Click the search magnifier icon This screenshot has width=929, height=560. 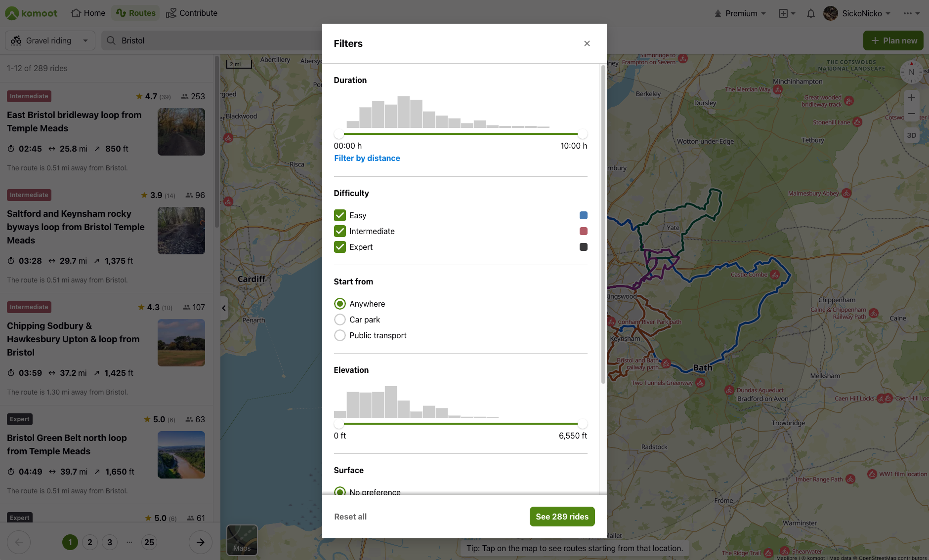(x=111, y=40)
